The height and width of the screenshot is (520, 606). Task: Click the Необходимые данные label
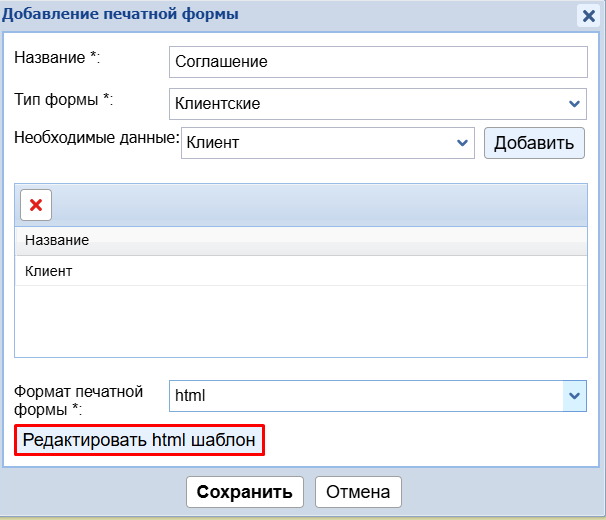pos(95,137)
